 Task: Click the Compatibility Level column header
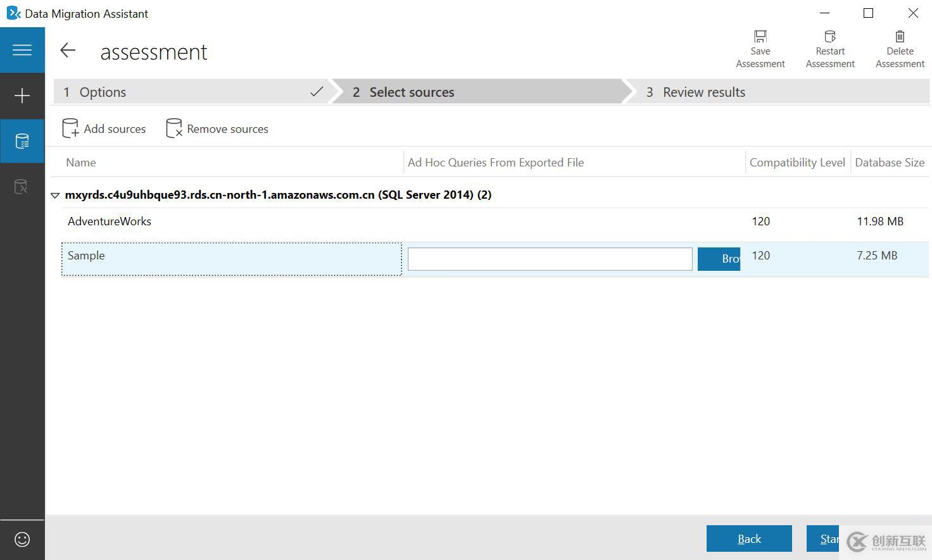tap(797, 163)
